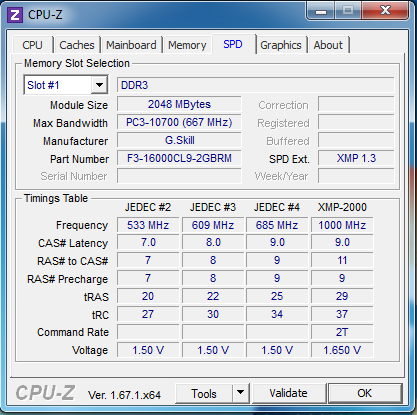
Task: Show the About tab
Action: (328, 45)
